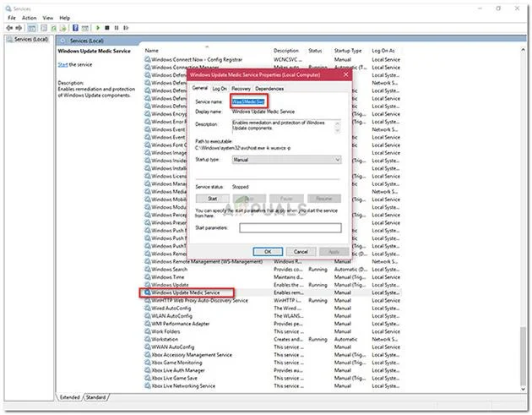
Task: Switch to the Recovery tab
Action: 241,89
